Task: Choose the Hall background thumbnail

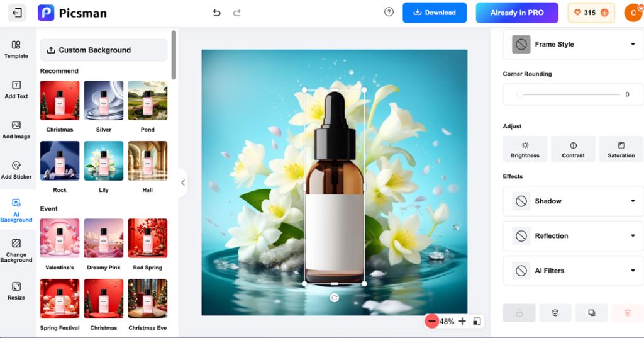Action: (147, 161)
